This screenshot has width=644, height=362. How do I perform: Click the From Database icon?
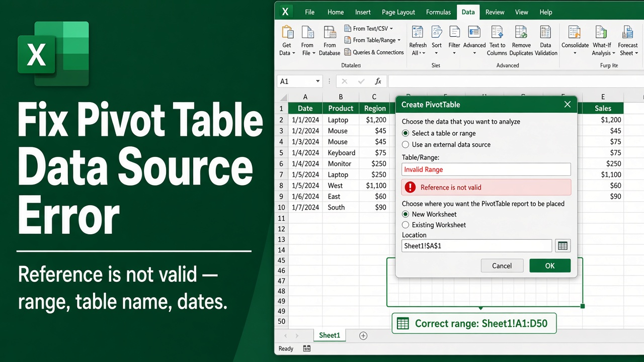(330, 32)
